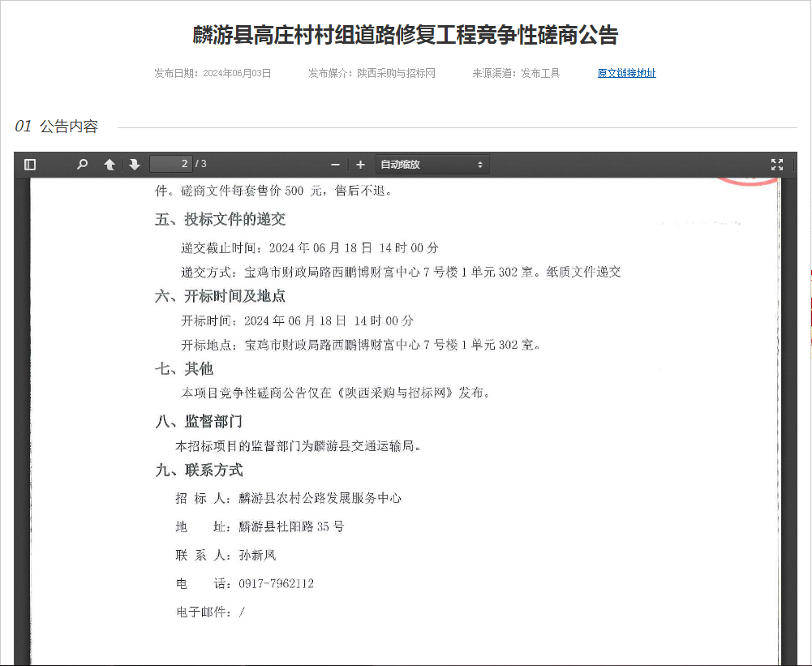Go to previous page with up arrow
Screen dimensions: 812x666
tap(110, 165)
